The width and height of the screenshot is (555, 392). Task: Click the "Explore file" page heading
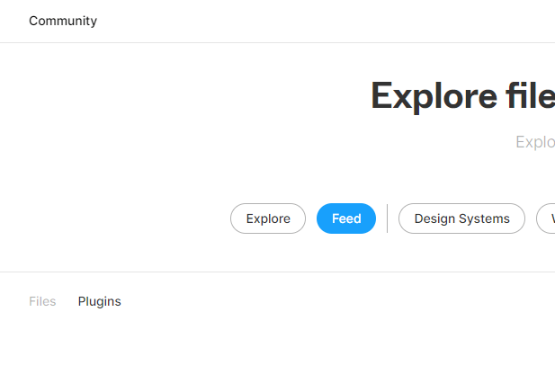pyautogui.click(x=462, y=95)
